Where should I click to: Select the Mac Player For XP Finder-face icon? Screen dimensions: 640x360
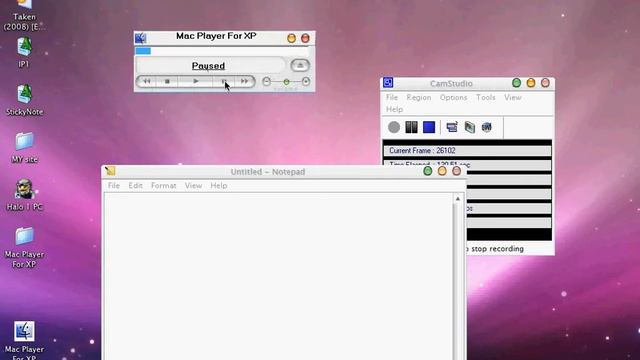(x=24, y=340)
